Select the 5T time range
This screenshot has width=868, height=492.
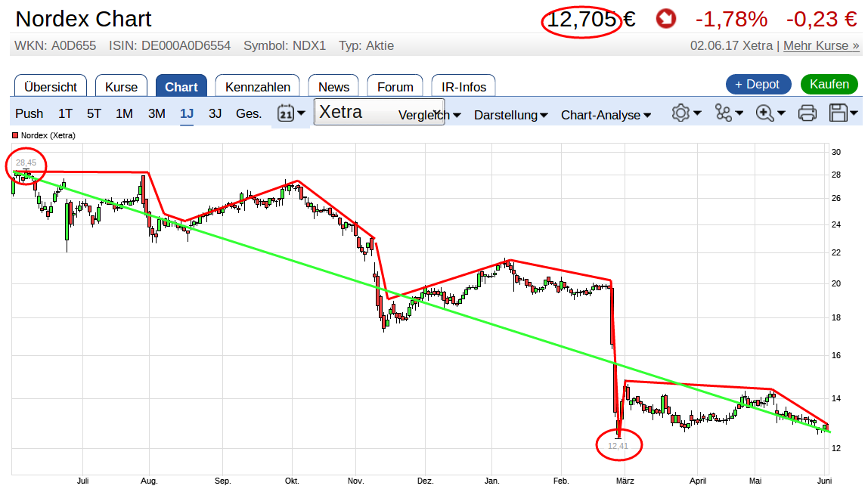coord(94,113)
